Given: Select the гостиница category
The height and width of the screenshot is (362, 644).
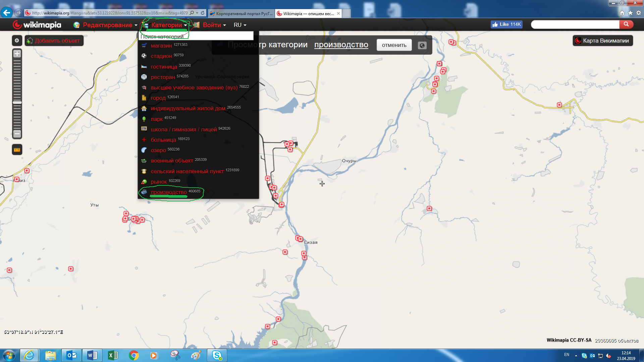Looking at the screenshot, I should pos(164,67).
